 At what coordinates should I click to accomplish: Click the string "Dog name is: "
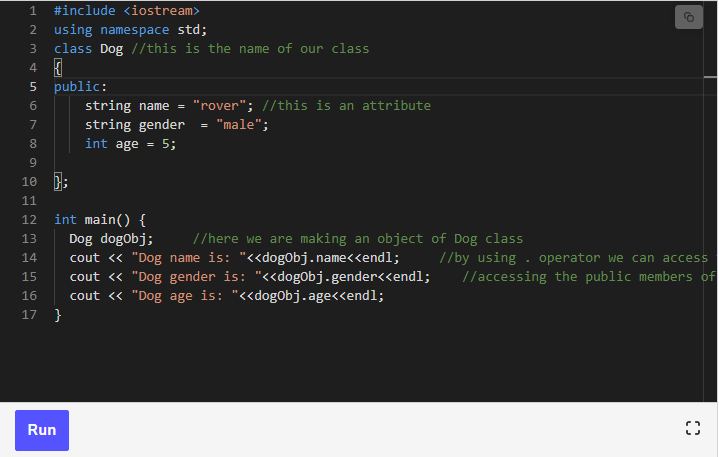[x=189, y=258]
